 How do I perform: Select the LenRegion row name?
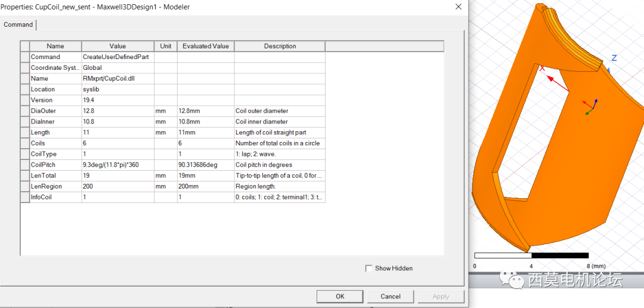(x=55, y=186)
